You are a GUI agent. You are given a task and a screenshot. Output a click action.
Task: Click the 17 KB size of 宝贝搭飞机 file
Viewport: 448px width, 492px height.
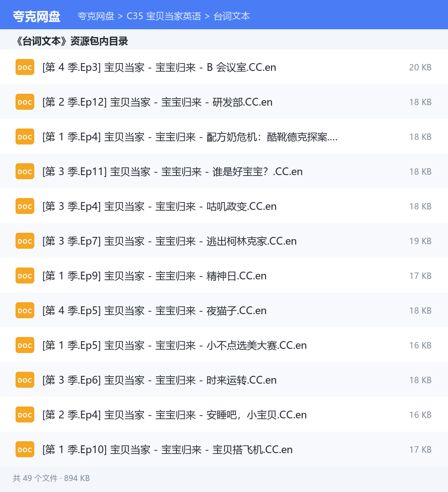(421, 449)
